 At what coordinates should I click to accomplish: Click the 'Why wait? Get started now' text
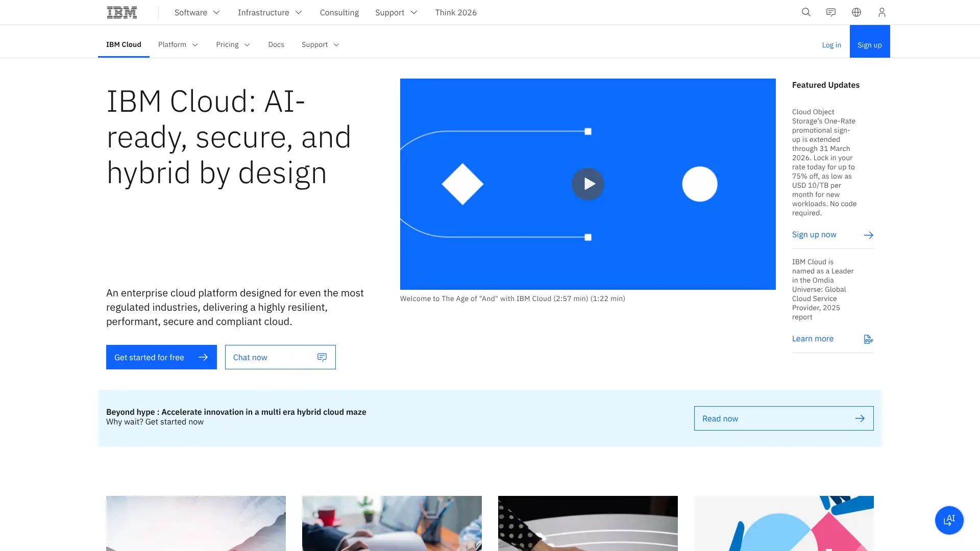pos(155,422)
